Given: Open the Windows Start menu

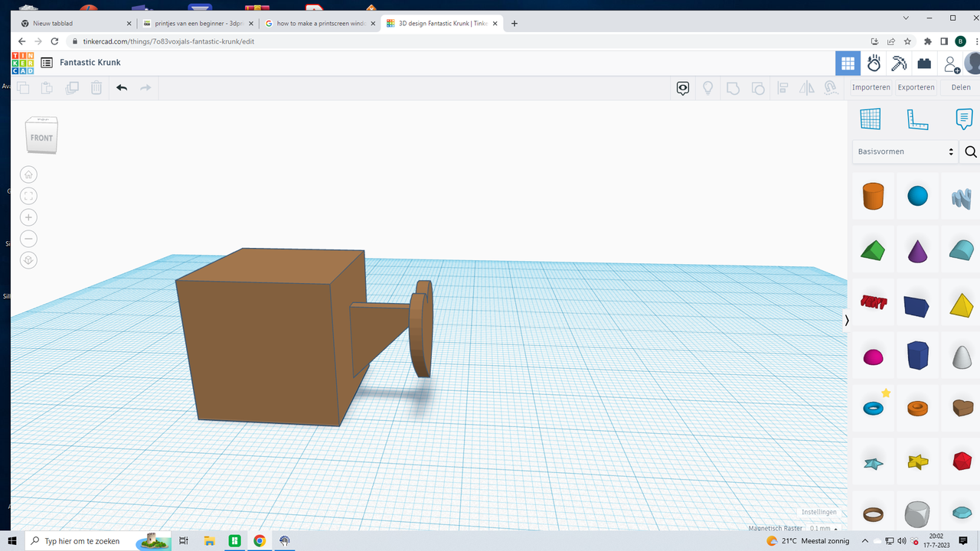Looking at the screenshot, I should (x=12, y=541).
